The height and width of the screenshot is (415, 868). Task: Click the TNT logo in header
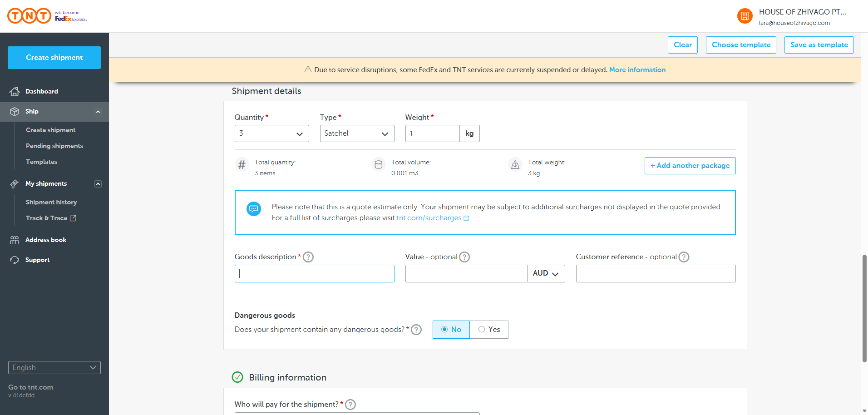(30, 16)
